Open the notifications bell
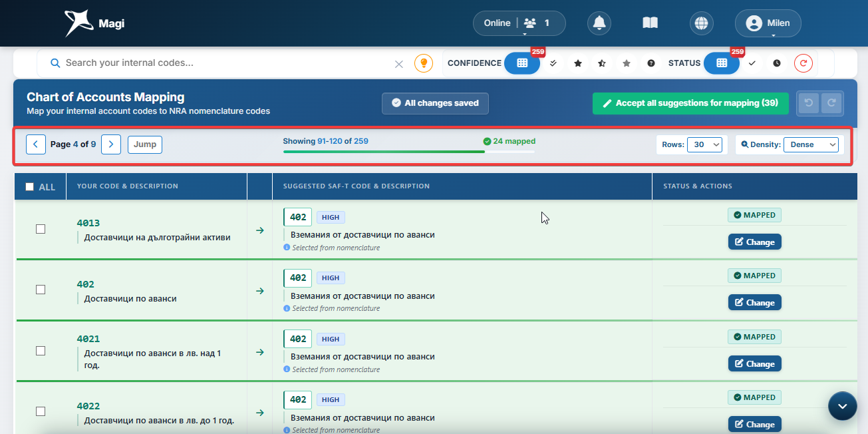The width and height of the screenshot is (868, 434). pos(599,23)
